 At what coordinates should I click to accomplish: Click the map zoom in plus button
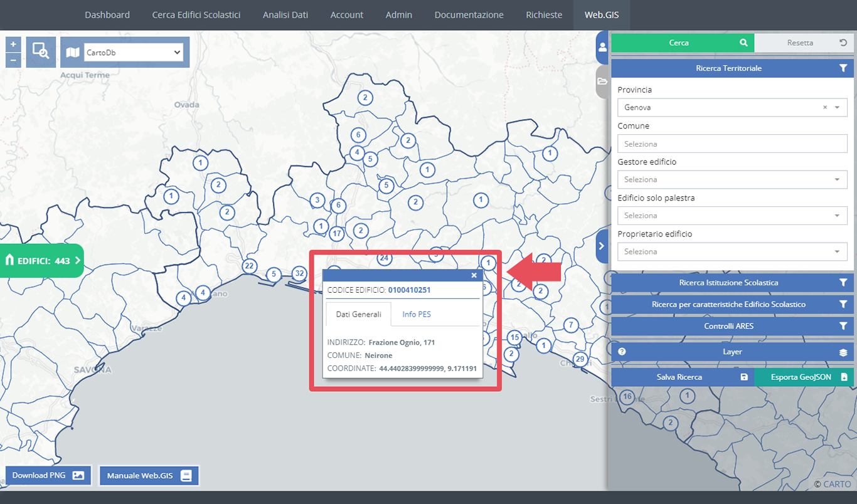[13, 45]
